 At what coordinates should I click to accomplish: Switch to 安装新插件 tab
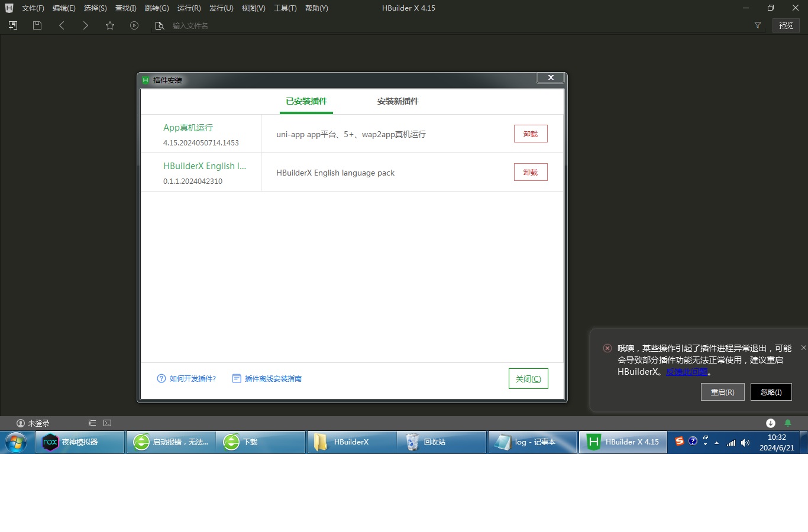[x=398, y=101]
